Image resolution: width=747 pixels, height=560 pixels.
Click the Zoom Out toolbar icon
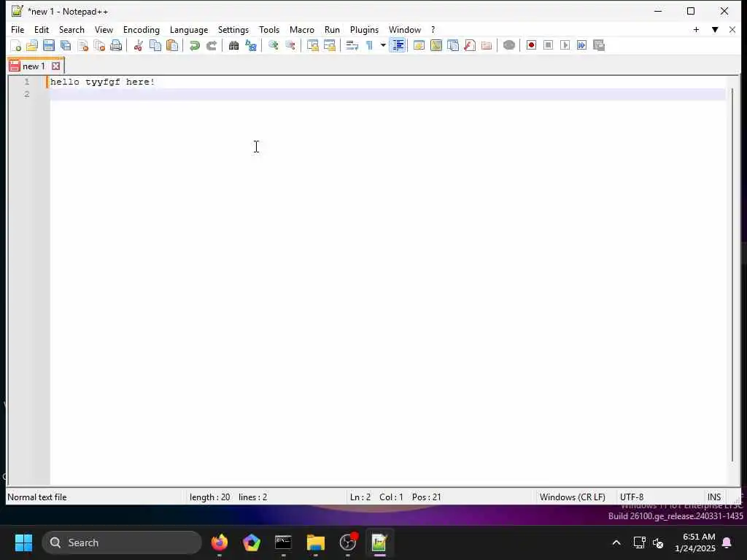tap(290, 45)
